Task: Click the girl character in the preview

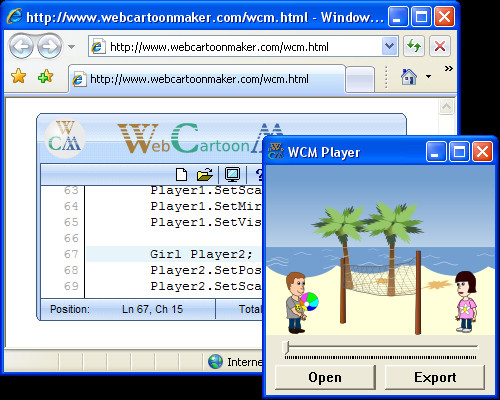Action: 466,302
